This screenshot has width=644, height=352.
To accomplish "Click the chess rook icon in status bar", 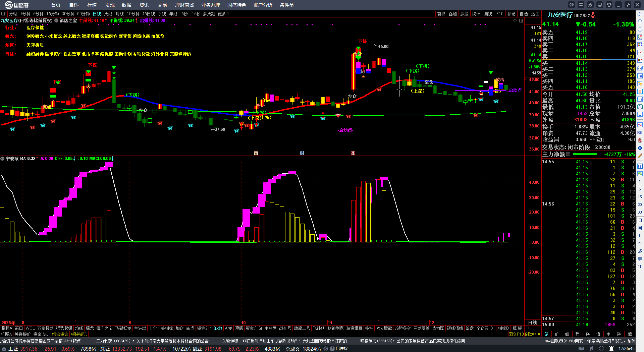I will pos(611,349).
